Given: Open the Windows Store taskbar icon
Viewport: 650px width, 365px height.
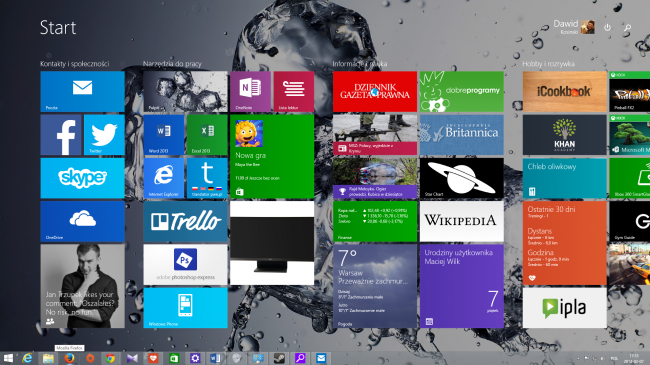Looking at the screenshot, I should click(x=174, y=358).
